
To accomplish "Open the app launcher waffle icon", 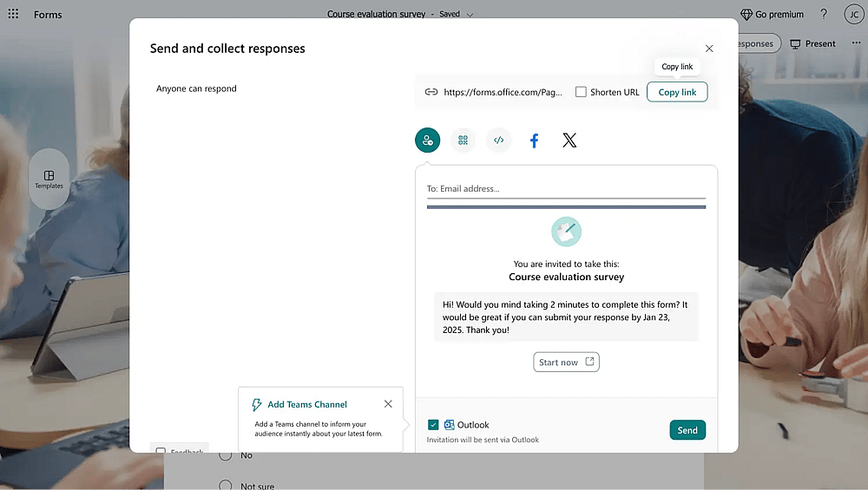I will click(13, 14).
